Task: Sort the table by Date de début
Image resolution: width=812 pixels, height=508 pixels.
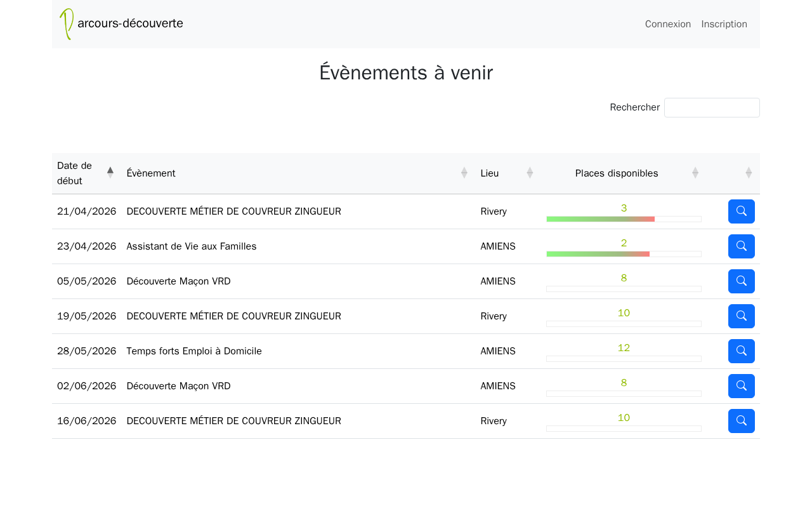Action: point(86,173)
